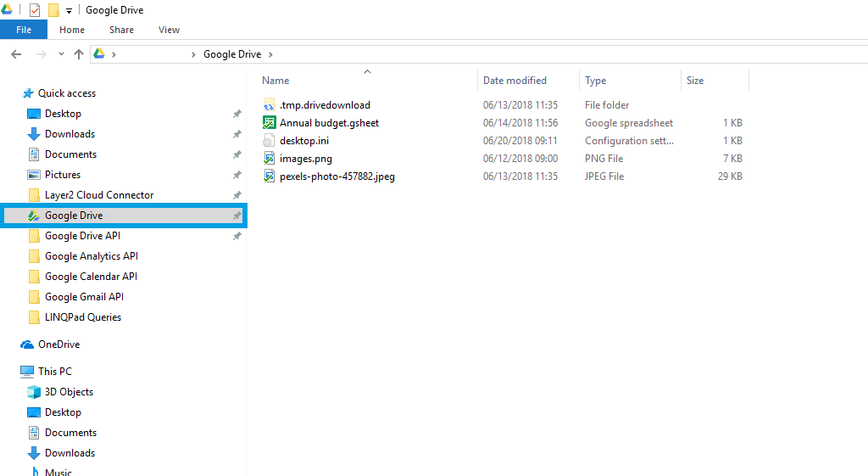This screenshot has width=868, height=476.
Task: Click the pin icon beside Documents
Action: (x=237, y=154)
